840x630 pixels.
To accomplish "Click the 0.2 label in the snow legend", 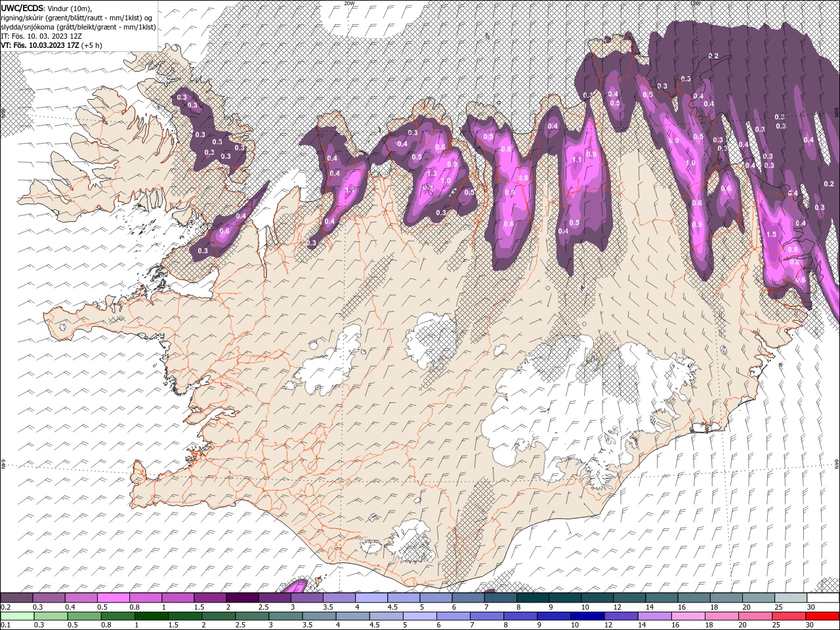I will coord(5,607).
